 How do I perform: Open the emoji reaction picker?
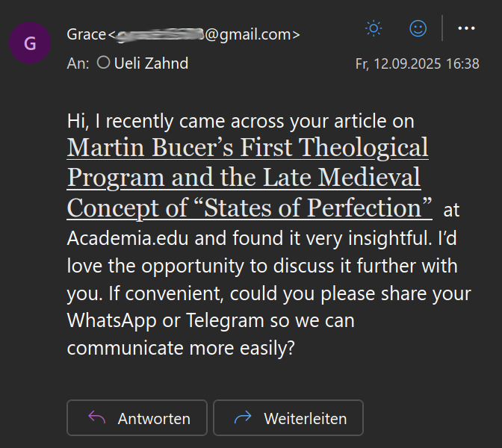(x=418, y=29)
